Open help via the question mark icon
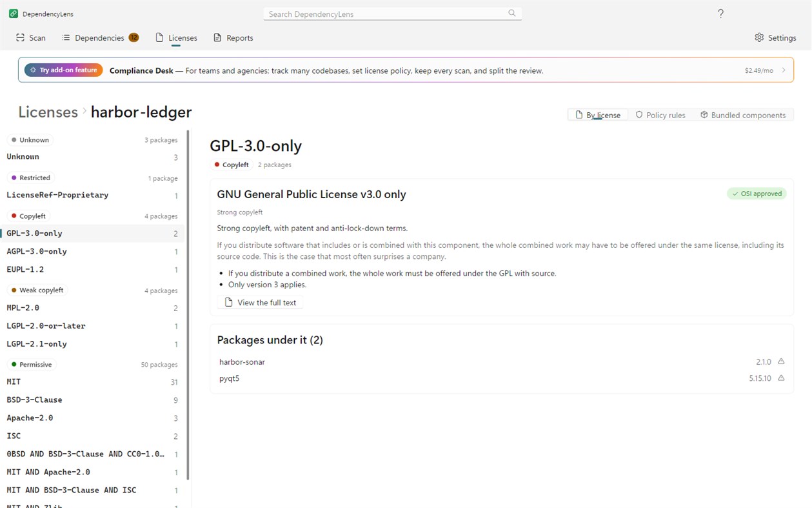The height and width of the screenshot is (508, 812). (x=721, y=14)
